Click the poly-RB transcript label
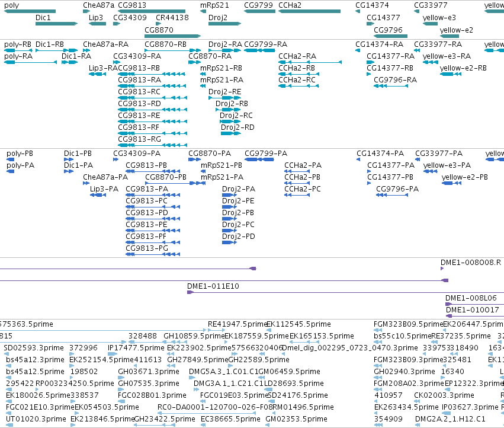 click(x=18, y=44)
